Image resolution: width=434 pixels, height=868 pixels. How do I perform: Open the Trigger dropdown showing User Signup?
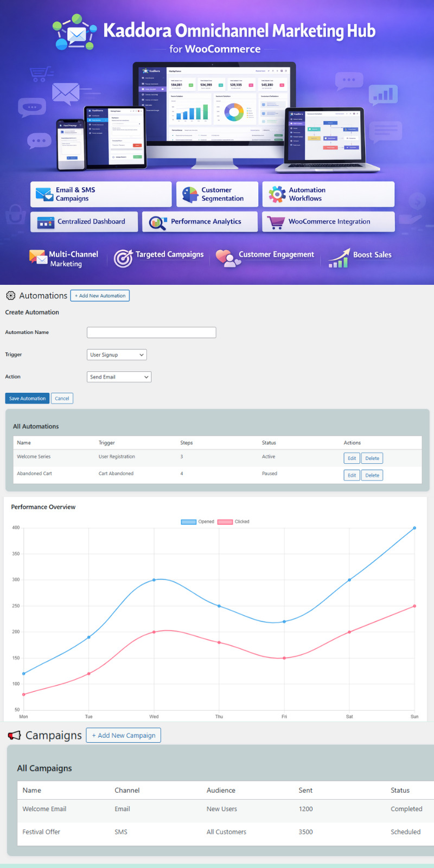pyautogui.click(x=117, y=355)
